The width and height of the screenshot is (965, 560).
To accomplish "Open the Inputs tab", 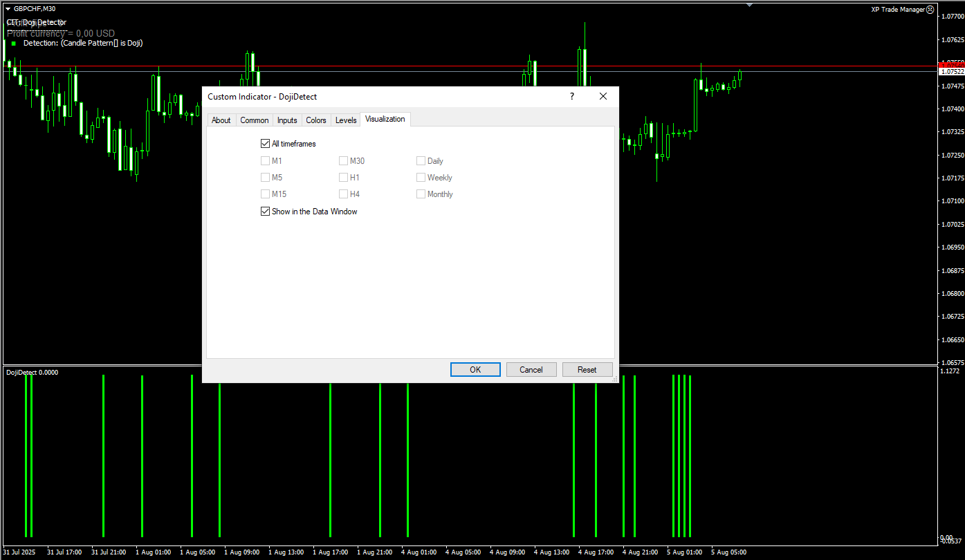I will (286, 119).
